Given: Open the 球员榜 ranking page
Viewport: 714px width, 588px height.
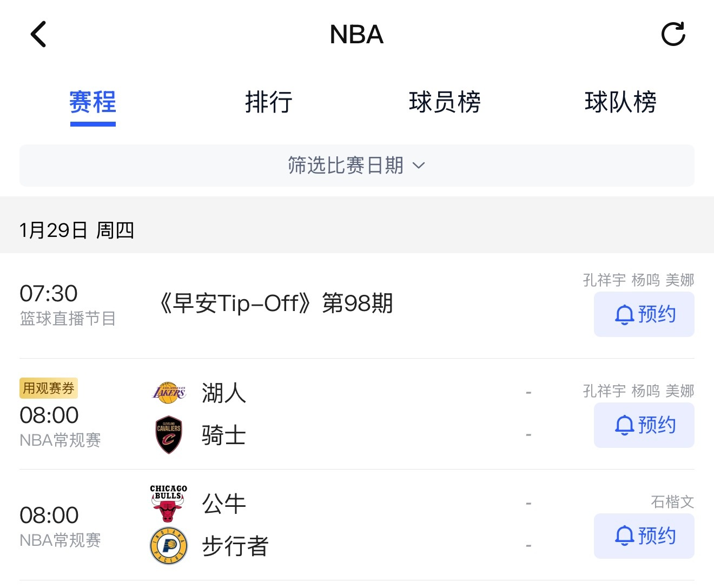Looking at the screenshot, I should click(445, 103).
